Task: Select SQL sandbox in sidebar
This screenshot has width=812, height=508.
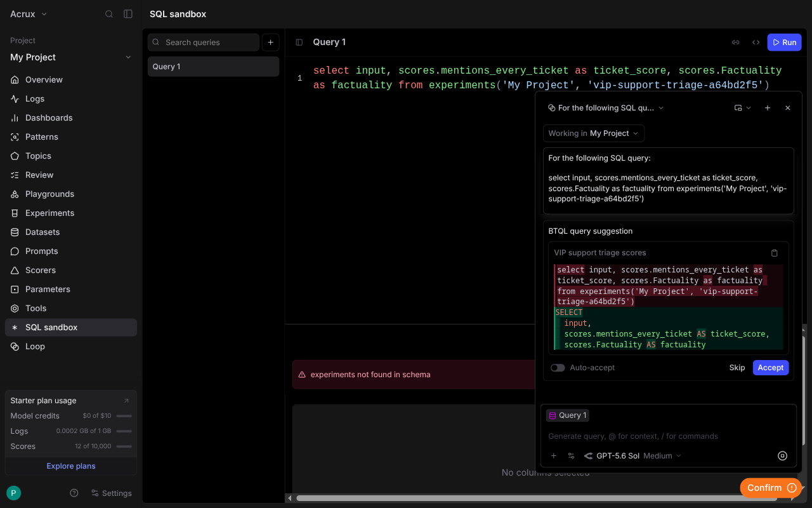Action: point(71,328)
